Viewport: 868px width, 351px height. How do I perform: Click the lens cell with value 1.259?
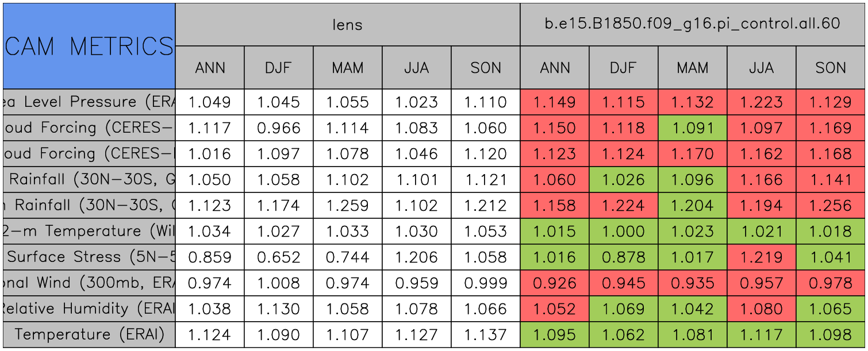click(x=347, y=206)
